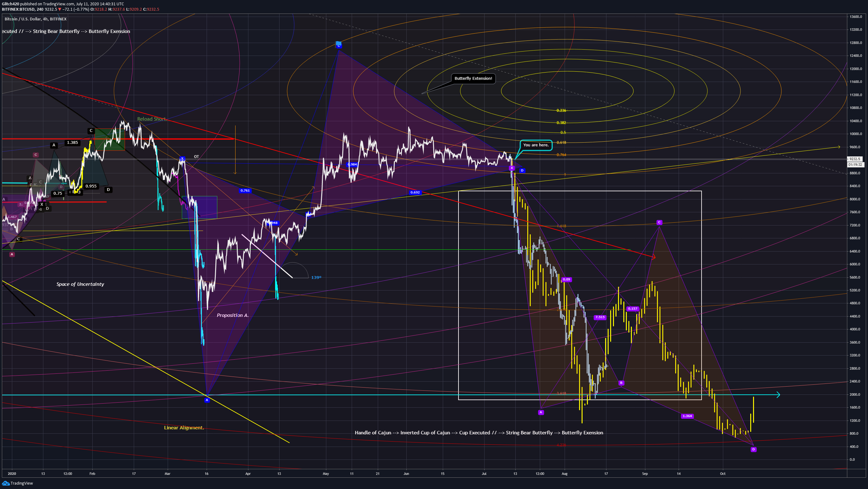Viewport: 868px width, 489px height.
Task: Click the 0.0 price axis label
Action: 852,459
